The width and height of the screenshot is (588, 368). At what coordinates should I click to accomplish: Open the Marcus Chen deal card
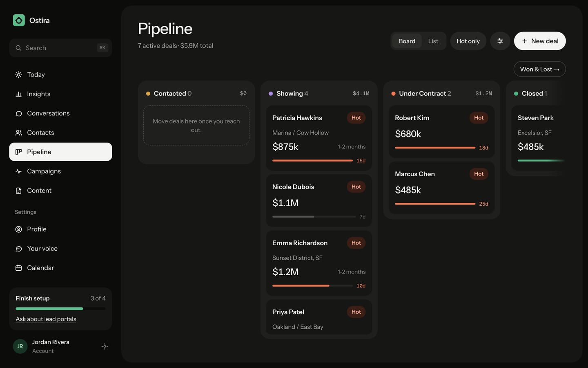click(441, 188)
